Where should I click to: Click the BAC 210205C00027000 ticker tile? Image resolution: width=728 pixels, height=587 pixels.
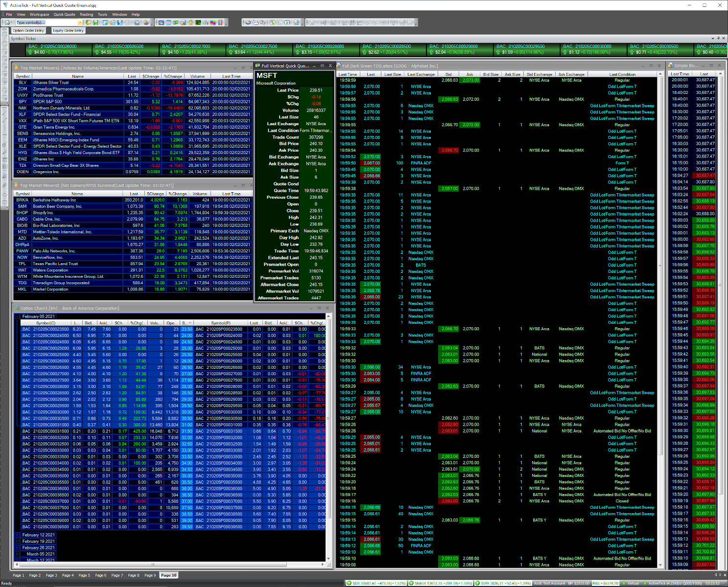(x=193, y=49)
